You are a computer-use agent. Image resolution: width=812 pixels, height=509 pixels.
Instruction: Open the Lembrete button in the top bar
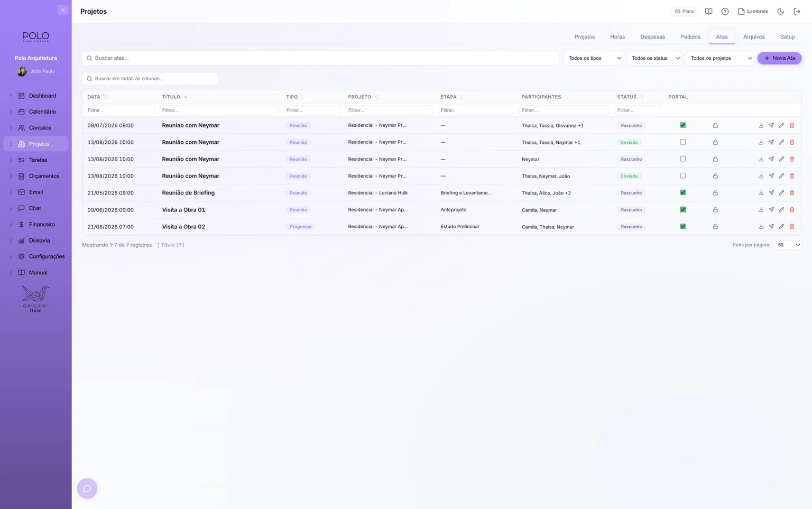point(753,11)
